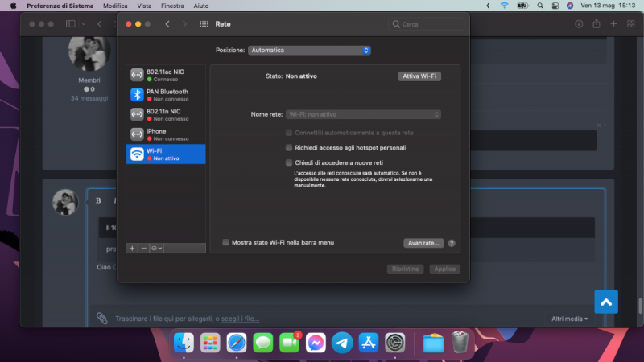
Task: Click the Attiva Wi-Fi button
Action: coord(419,76)
